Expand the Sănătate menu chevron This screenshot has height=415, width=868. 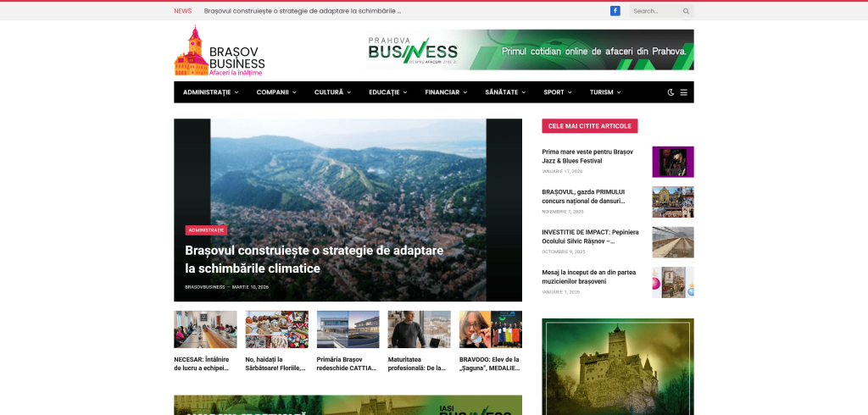click(x=524, y=92)
